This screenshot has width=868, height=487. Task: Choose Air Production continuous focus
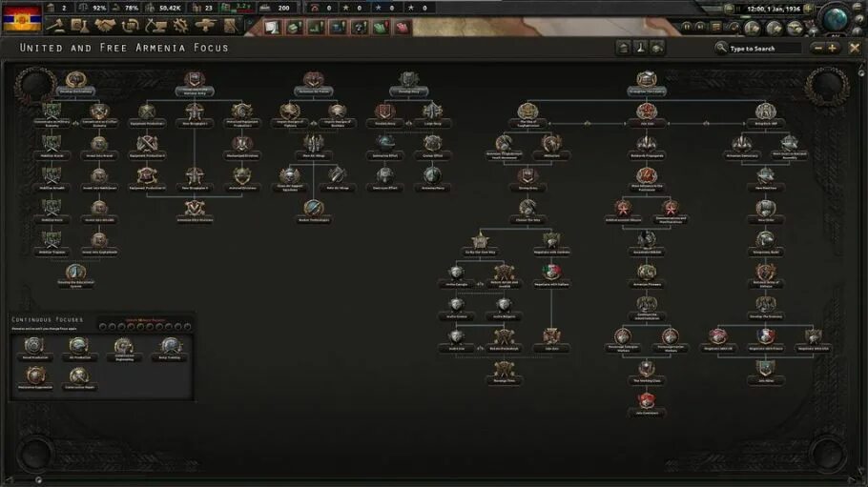click(x=79, y=349)
